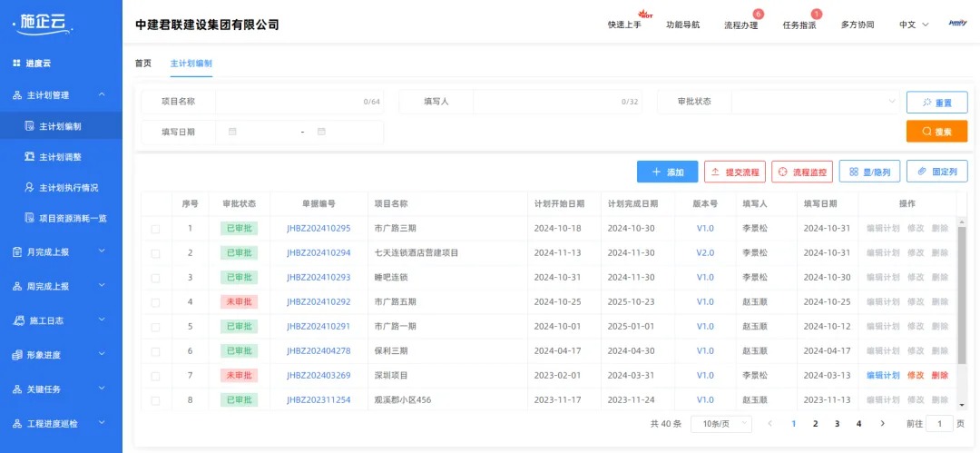Go to previous page with left arrow
Viewport: 980px width, 453px height.
pos(770,424)
